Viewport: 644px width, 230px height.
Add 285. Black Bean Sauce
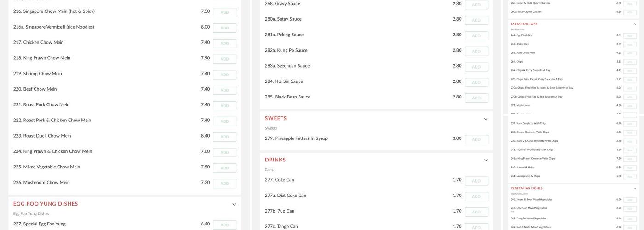pos(476,98)
